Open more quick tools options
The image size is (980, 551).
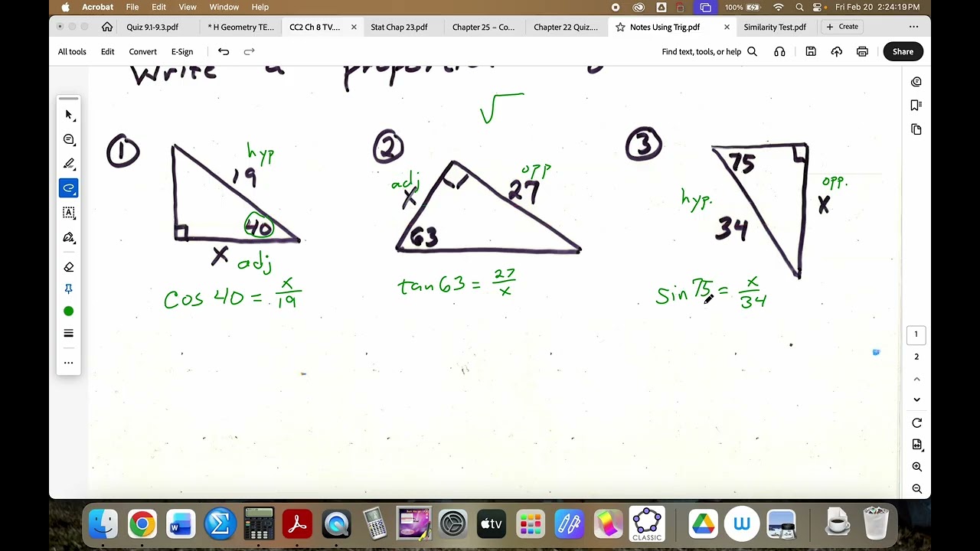click(x=69, y=363)
